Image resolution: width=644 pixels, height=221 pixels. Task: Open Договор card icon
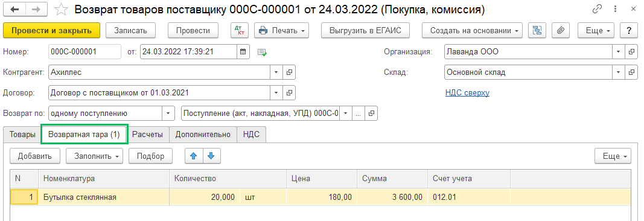tap(289, 92)
